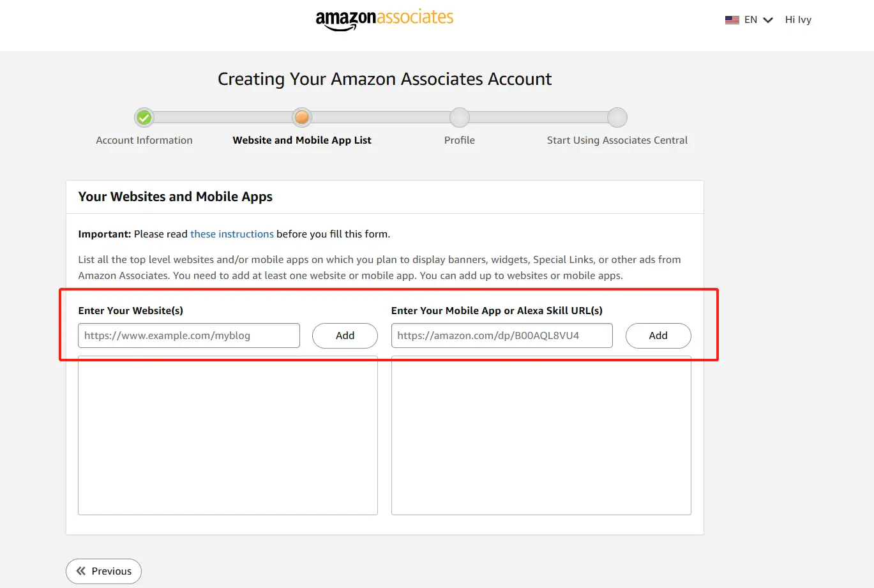874x588 pixels.
Task: Click the orange Website and Mobile App List step circle
Action: click(x=302, y=117)
